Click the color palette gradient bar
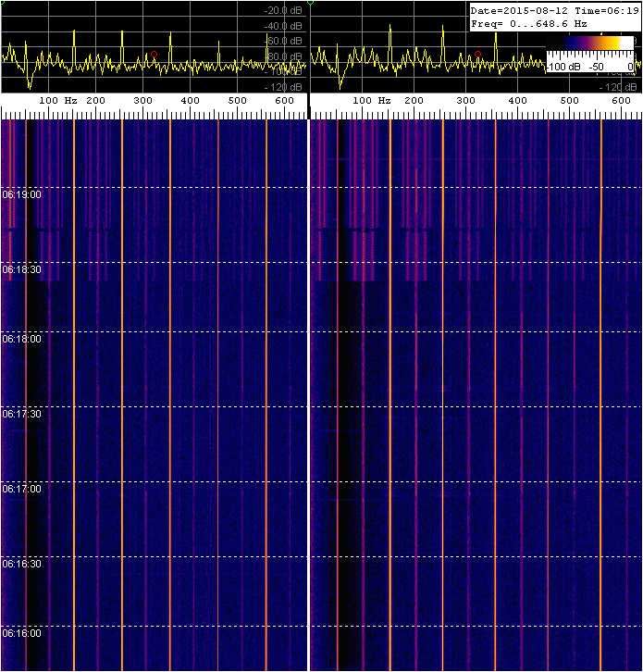This screenshot has height=672, width=643. click(x=590, y=43)
